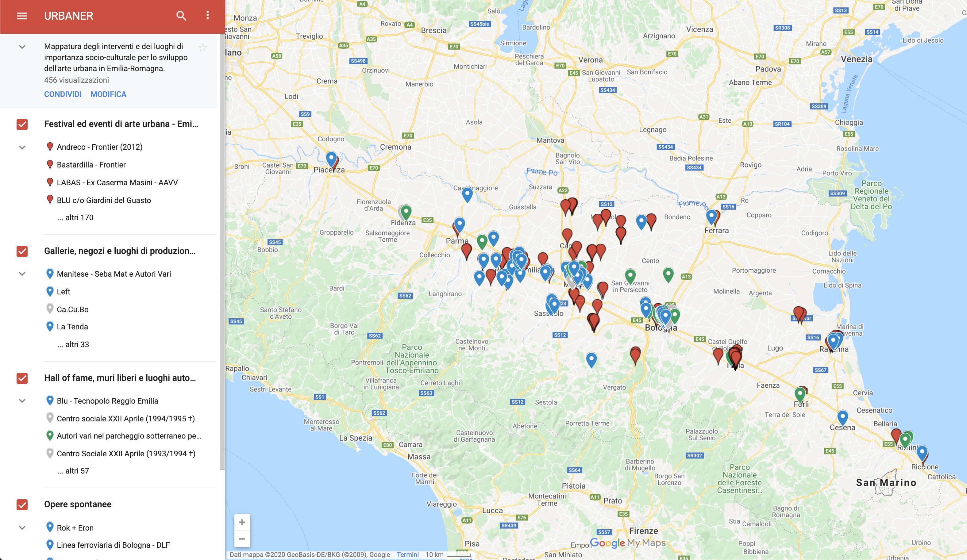Viewport: 967px width, 560px height.
Task: Select Bastardilla - Frontier in the list
Action: 91,165
